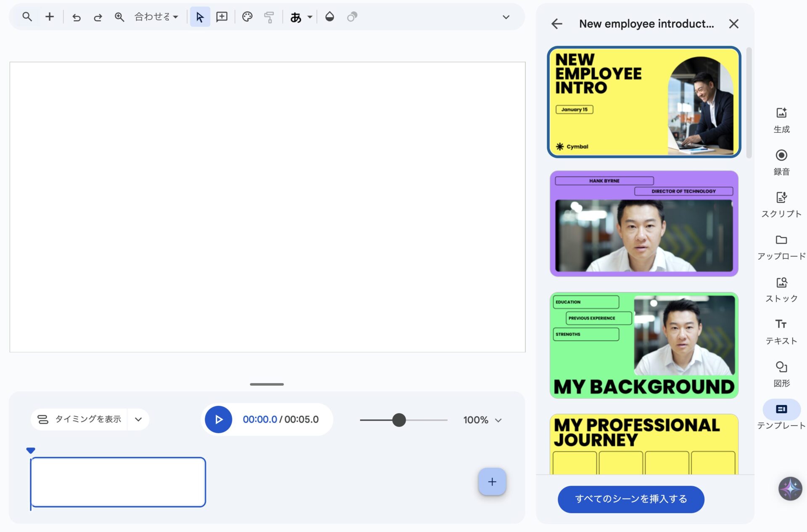807x532 pixels.
Task: Expand dropdown next to タイミングを表示
Action: click(x=138, y=419)
